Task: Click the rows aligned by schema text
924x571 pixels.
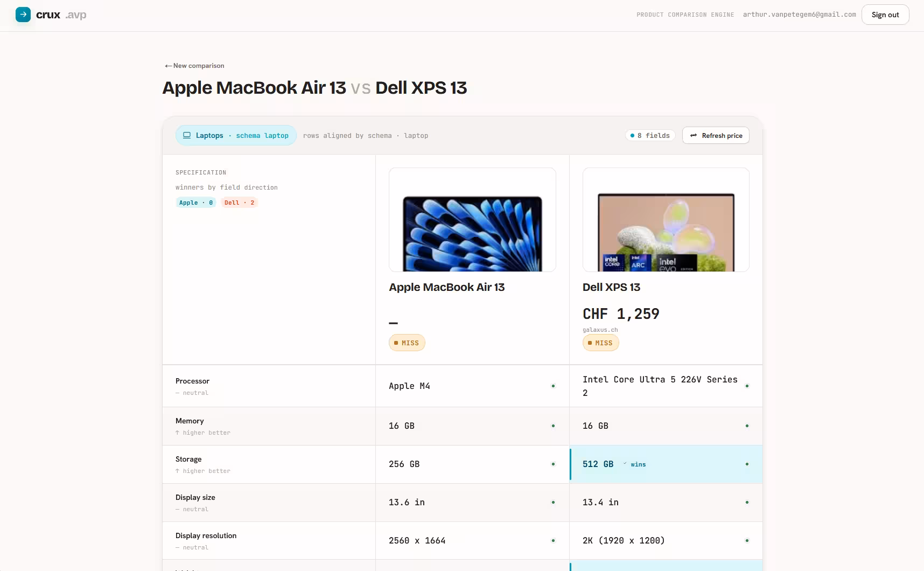Action: [x=366, y=136]
